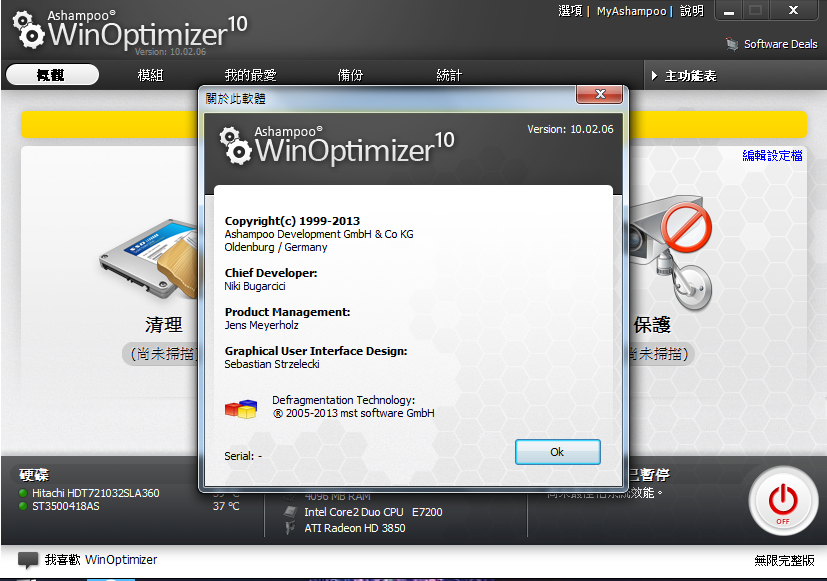
Task: Open the 選項 menu
Action: point(571,11)
